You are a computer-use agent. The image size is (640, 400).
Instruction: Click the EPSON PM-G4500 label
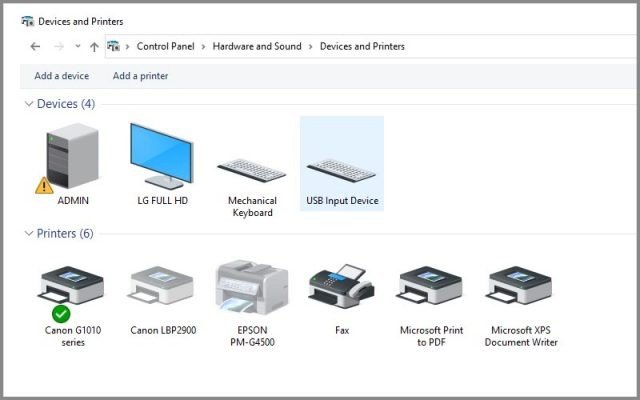tap(252, 336)
